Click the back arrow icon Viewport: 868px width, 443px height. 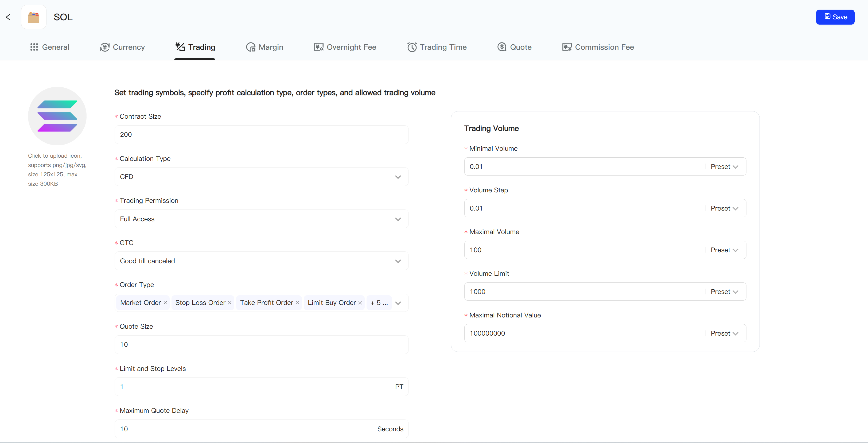8,17
